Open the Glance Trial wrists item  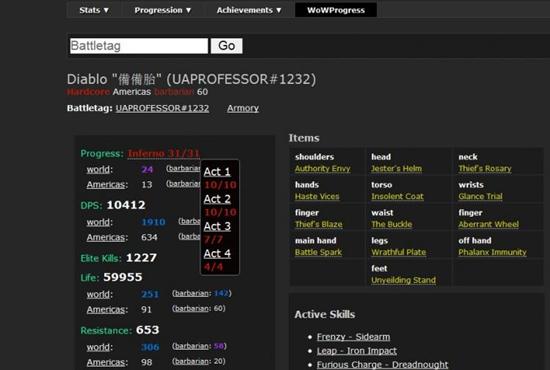click(480, 196)
